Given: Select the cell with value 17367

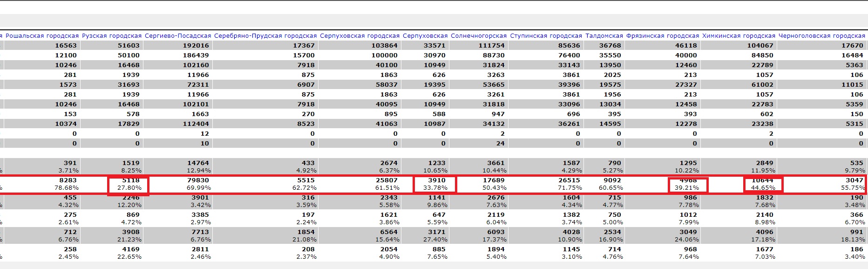Looking at the screenshot, I should [x=265, y=45].
